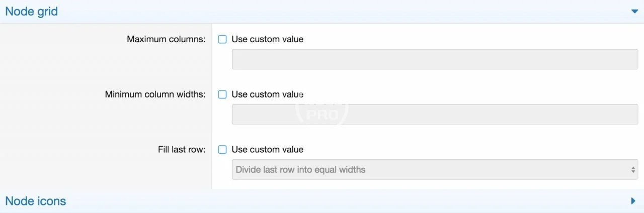Click the Node grid heading text
Viewport: 644px width, 213px height.
pyautogui.click(x=31, y=12)
